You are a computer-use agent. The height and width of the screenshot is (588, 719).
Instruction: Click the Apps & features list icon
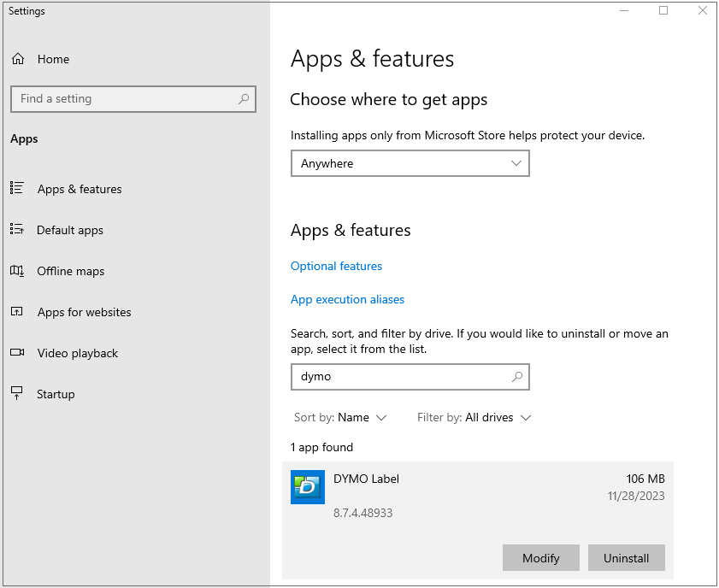(17, 189)
